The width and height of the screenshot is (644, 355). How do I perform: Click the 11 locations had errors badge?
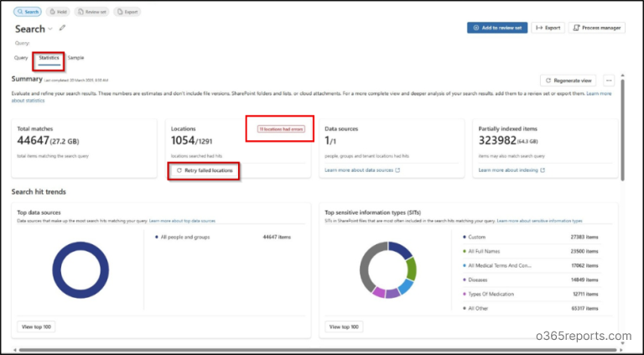[281, 129]
